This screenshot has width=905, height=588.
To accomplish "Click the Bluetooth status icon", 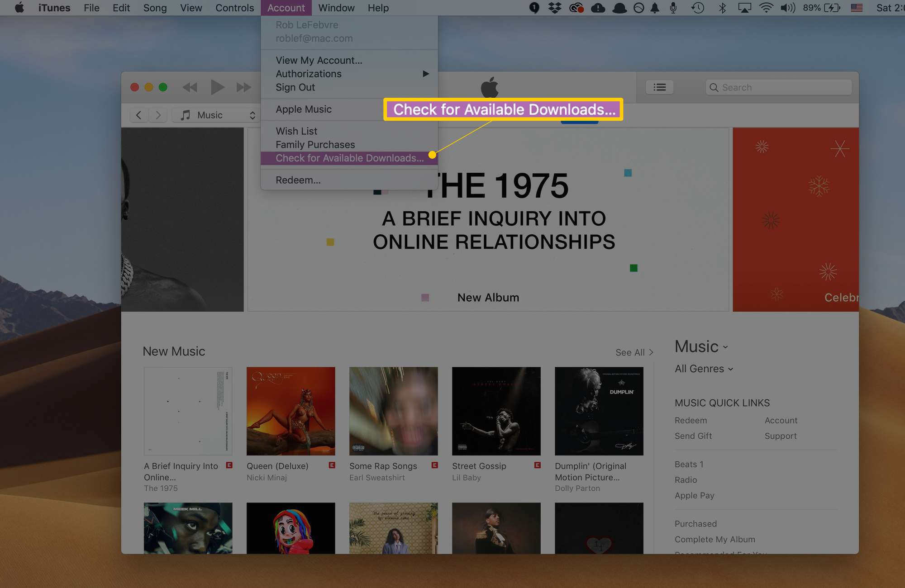I will coord(722,8).
